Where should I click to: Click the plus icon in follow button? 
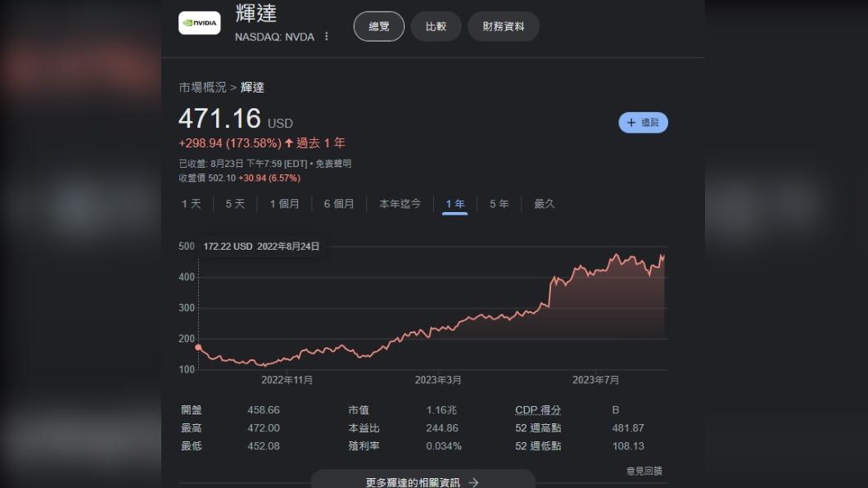click(631, 123)
